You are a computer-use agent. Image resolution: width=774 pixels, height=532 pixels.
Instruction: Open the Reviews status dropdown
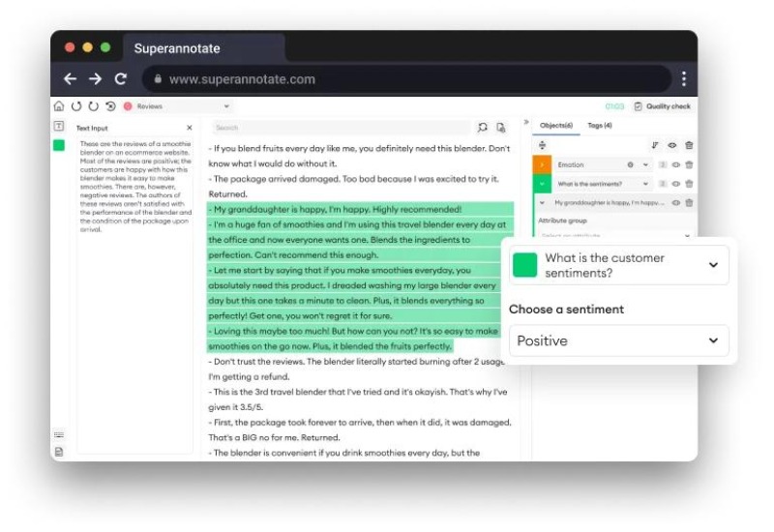[177, 106]
